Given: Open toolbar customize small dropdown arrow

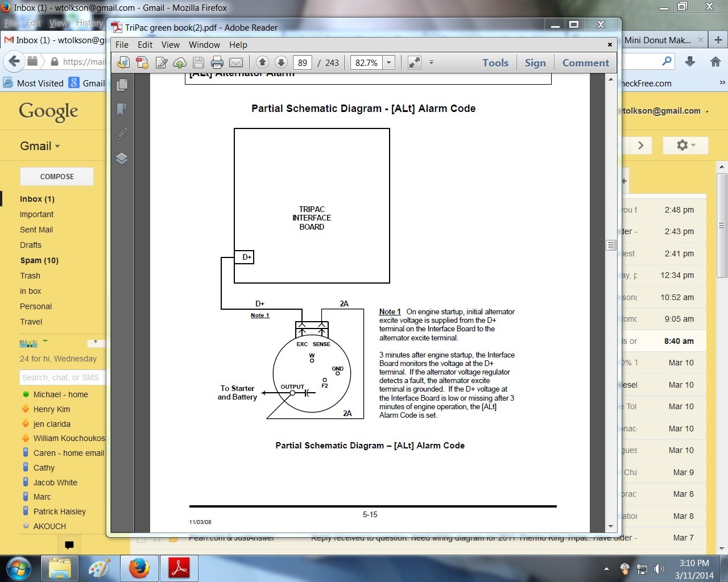Looking at the screenshot, I should coord(431,63).
